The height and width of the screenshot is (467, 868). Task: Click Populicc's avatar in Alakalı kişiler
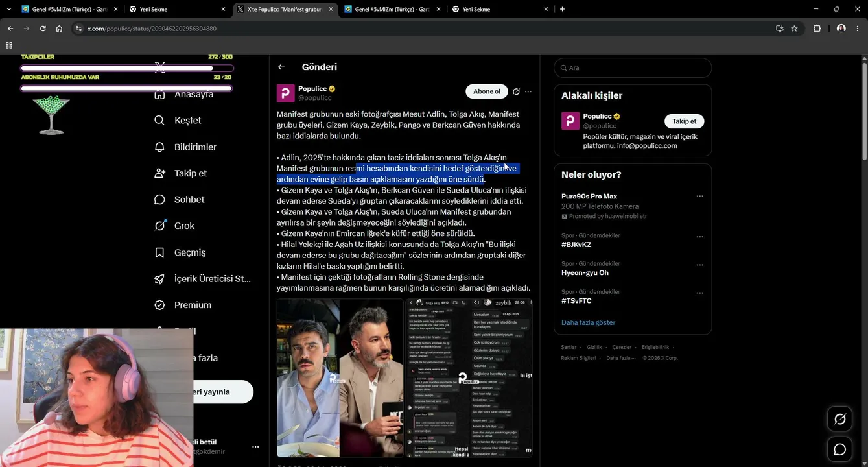coord(570,121)
